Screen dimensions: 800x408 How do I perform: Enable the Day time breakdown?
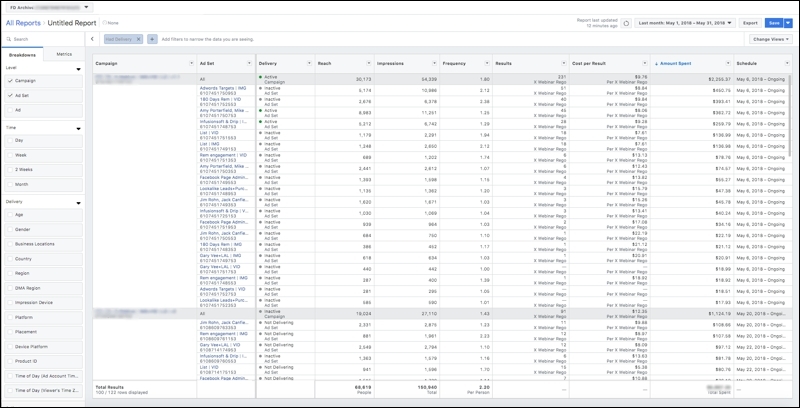click(10, 140)
